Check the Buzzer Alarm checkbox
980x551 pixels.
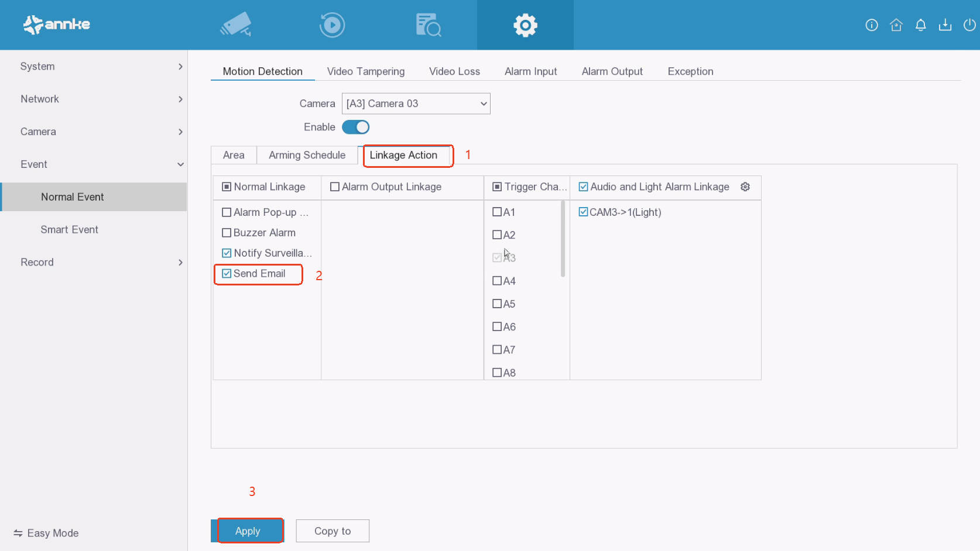point(227,233)
